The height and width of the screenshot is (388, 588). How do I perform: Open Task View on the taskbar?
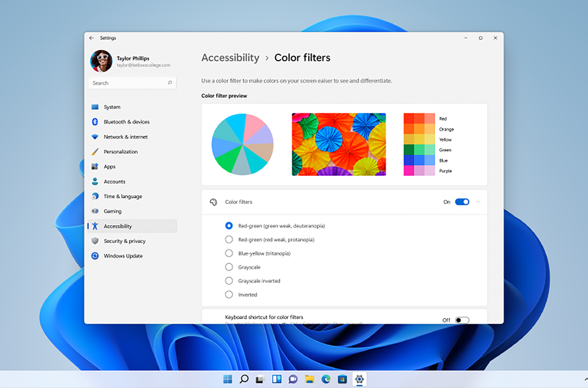(260, 379)
